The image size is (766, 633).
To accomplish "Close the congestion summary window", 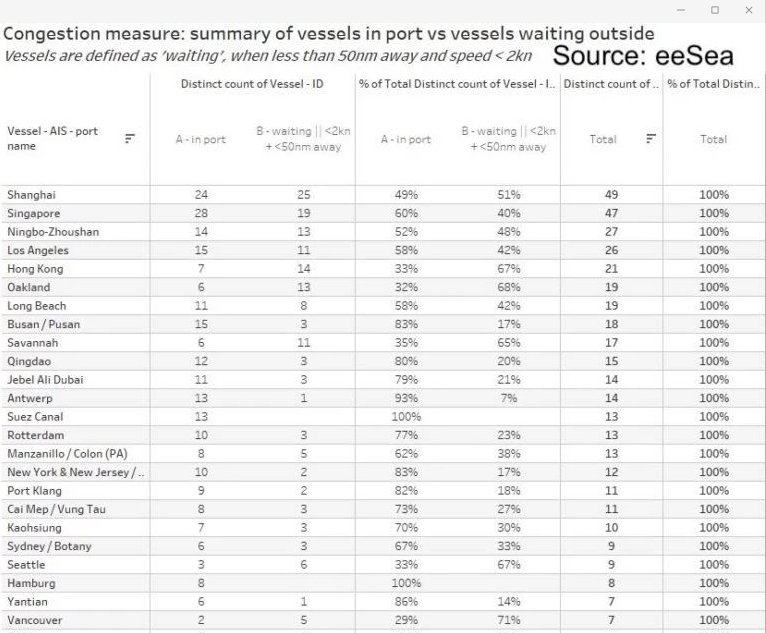I will 748,9.
